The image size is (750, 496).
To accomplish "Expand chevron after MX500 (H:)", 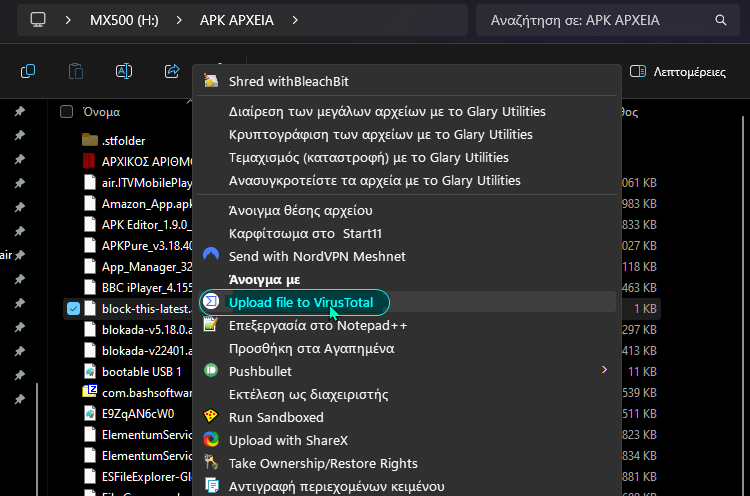I will 179,20.
